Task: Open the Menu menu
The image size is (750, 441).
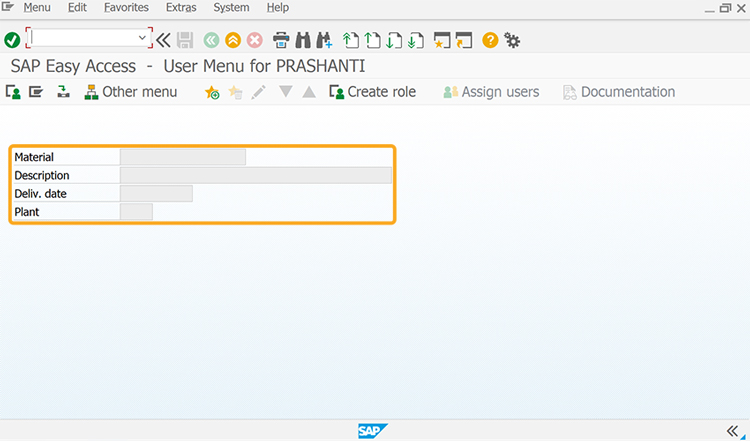Action: (x=37, y=8)
